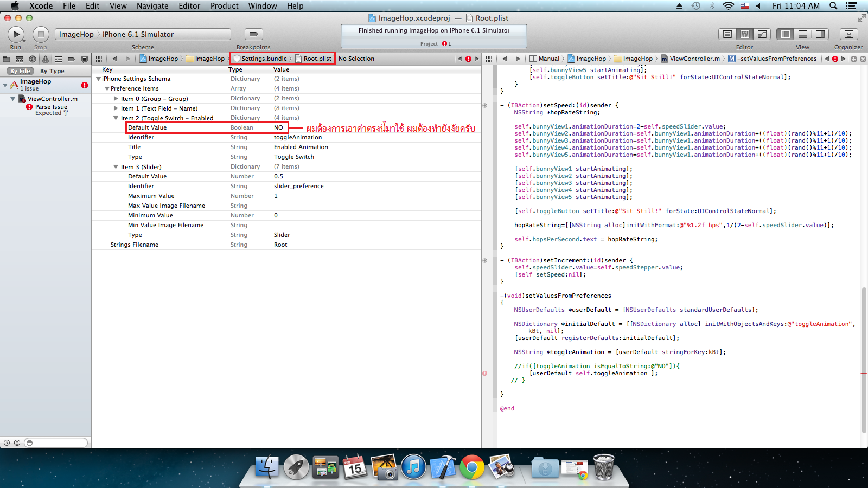Open related files menu in plist editor
Viewport: 868px width, 488px height.
99,59
